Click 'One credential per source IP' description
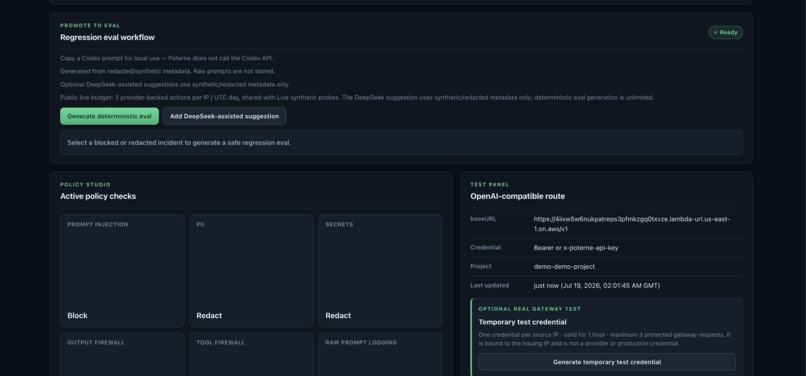This screenshot has height=376, width=806. 604,339
